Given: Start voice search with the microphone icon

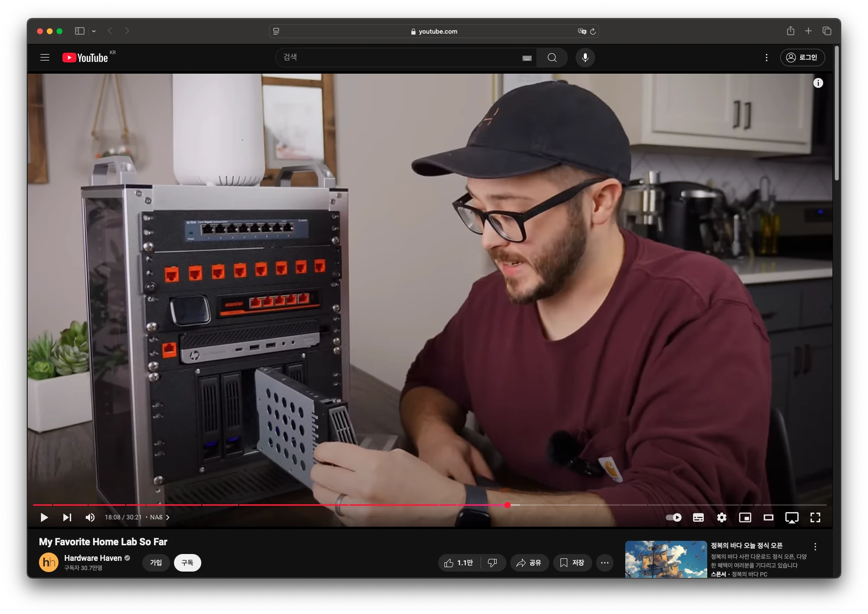Looking at the screenshot, I should tap(585, 57).
